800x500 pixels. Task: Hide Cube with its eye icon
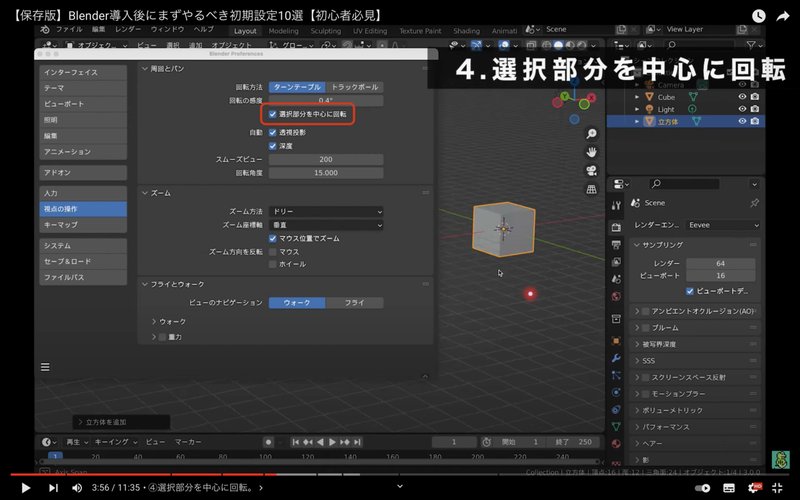742,96
